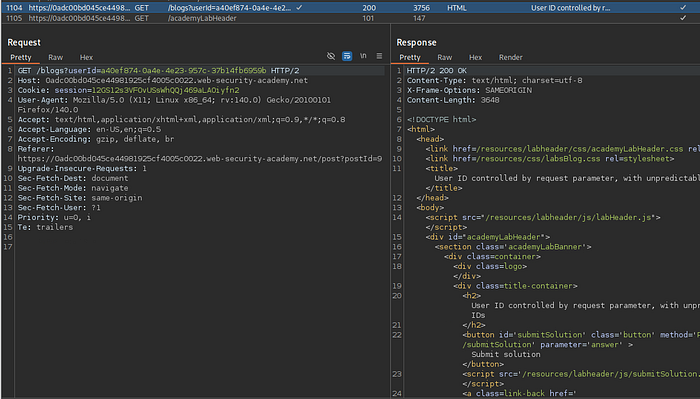Click the a class=link-back href line
The height and width of the screenshot is (399, 700).
point(519,393)
